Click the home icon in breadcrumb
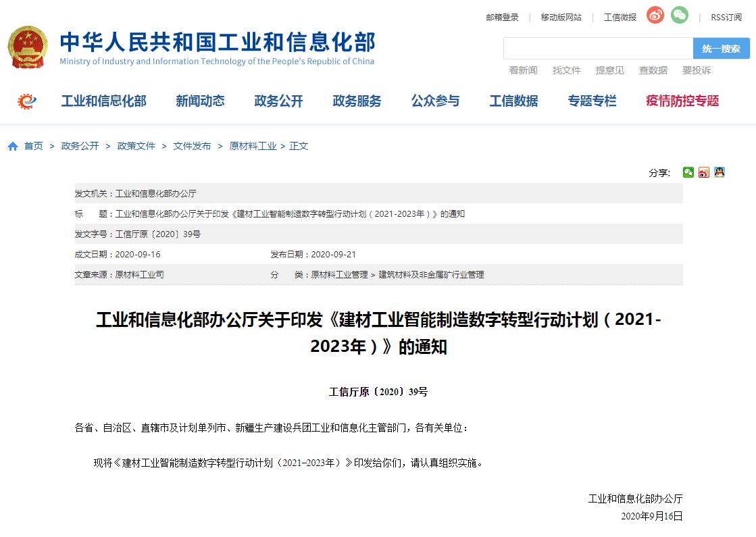The width and height of the screenshot is (756, 537). (13, 147)
